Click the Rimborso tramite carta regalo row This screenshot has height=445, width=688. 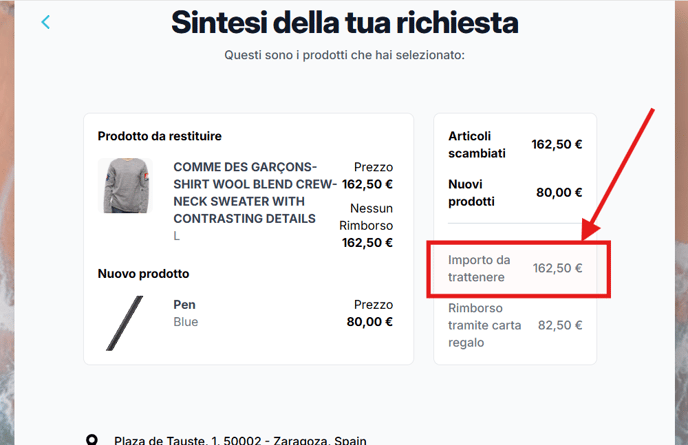(x=515, y=325)
